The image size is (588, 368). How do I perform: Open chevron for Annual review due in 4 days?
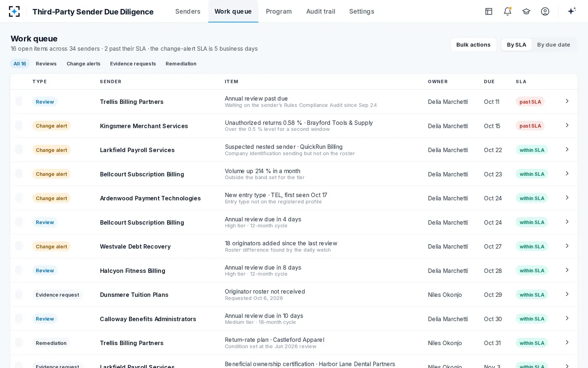(x=567, y=222)
